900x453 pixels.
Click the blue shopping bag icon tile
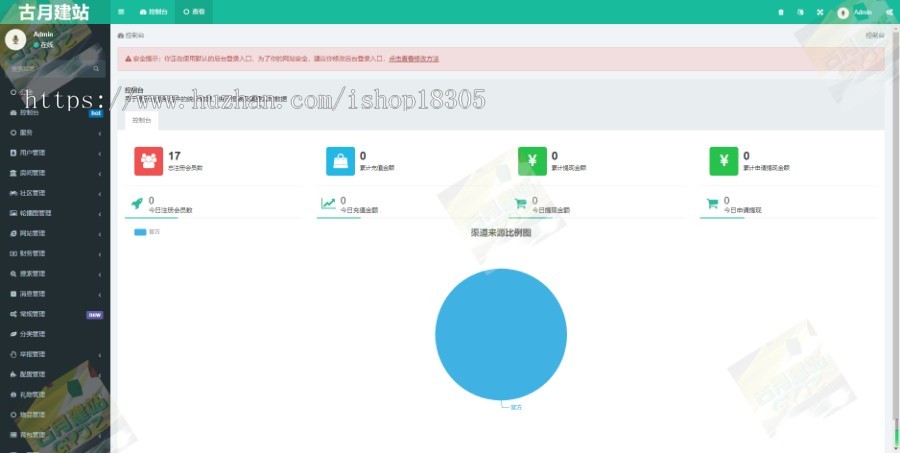[340, 161]
